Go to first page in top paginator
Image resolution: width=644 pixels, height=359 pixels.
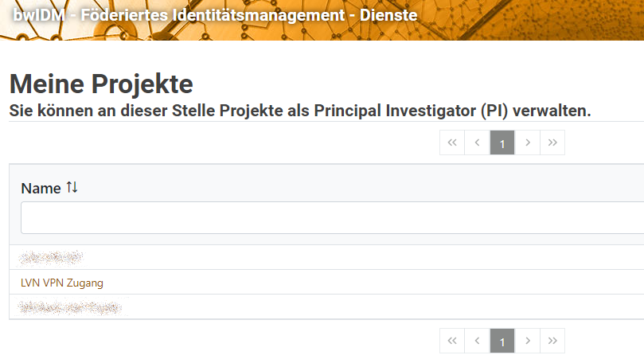[x=452, y=143]
